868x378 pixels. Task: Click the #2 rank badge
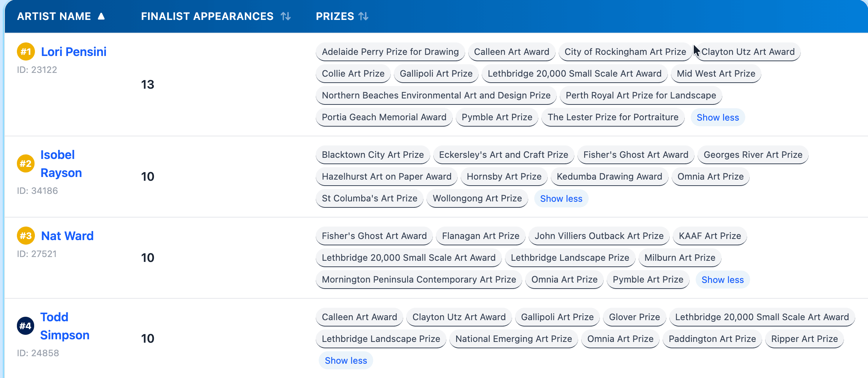pyautogui.click(x=26, y=163)
